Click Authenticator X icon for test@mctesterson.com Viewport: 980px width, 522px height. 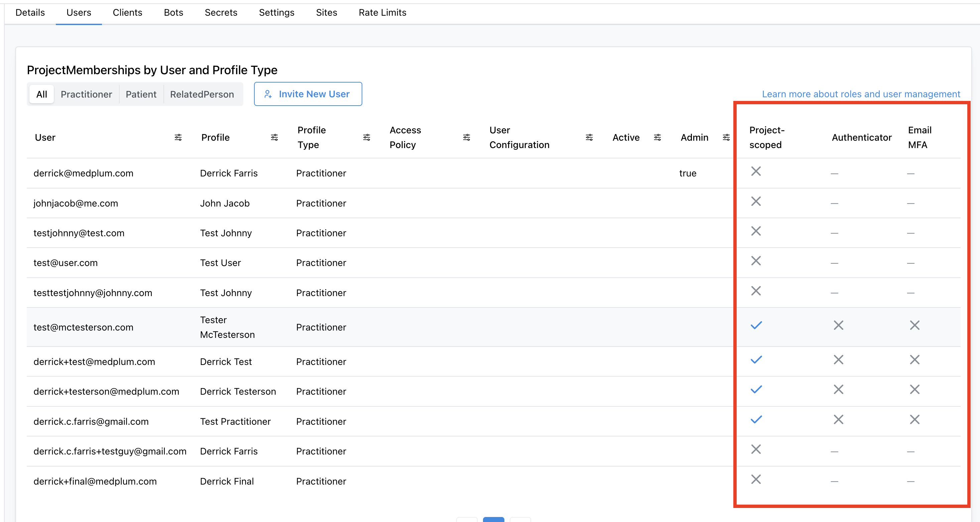(x=839, y=325)
